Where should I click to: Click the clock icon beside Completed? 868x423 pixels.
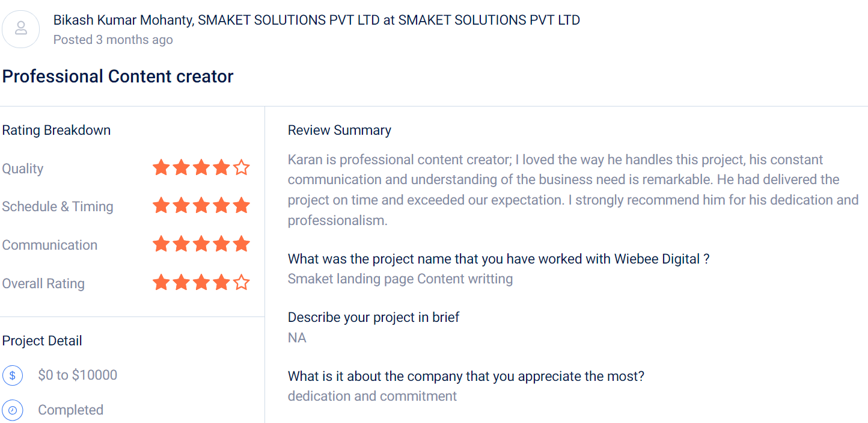pos(13,410)
